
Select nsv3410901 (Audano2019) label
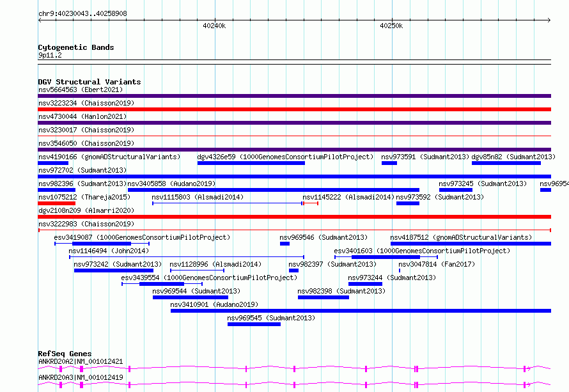(x=214, y=304)
